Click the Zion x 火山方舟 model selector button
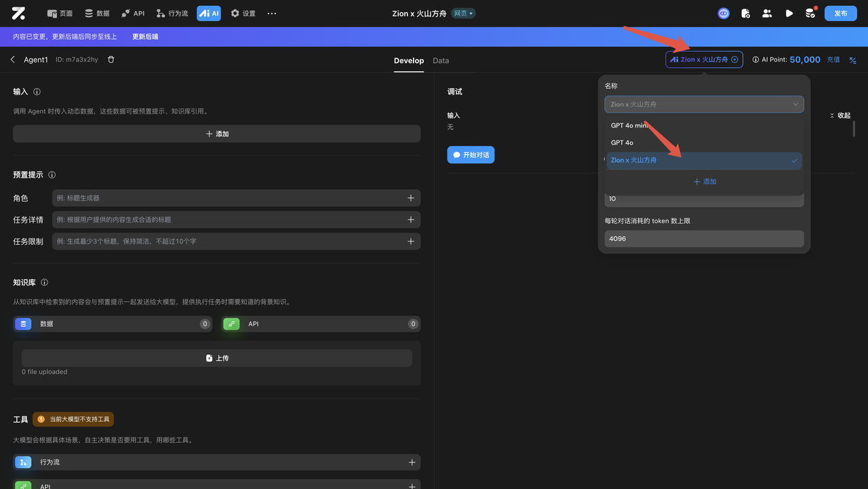 tap(704, 60)
